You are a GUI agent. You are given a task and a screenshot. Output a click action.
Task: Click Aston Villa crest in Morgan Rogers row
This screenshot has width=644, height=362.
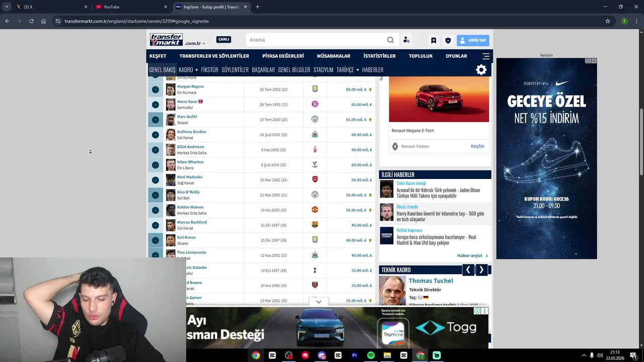click(315, 89)
